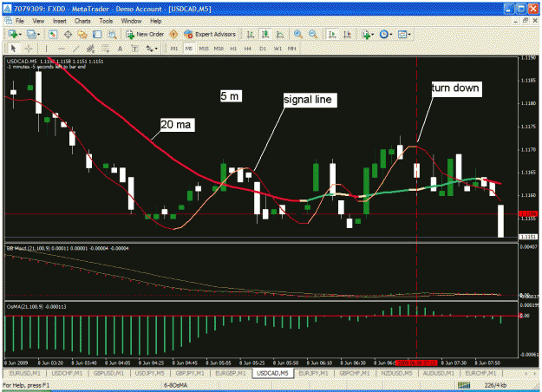Image resolution: width=542 pixels, height=392 pixels.
Task: Open the Window menu
Action: (131, 21)
